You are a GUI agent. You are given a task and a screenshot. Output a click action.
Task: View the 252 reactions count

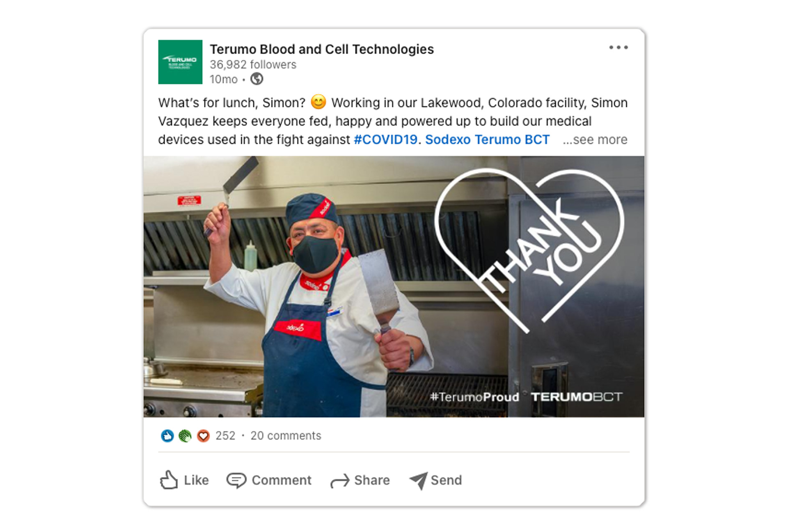point(225,436)
